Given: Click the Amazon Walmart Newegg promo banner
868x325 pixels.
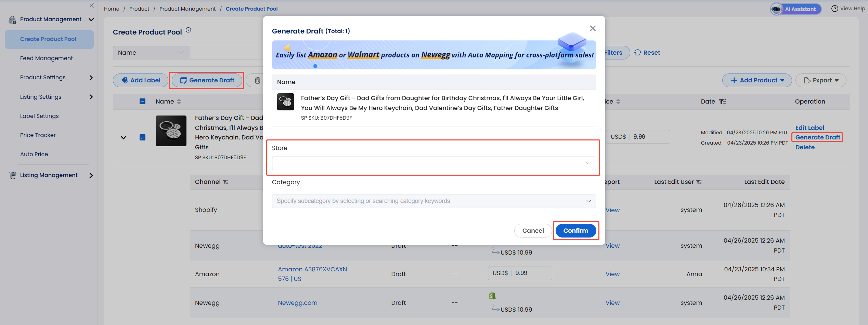Looking at the screenshot, I should coord(434,55).
